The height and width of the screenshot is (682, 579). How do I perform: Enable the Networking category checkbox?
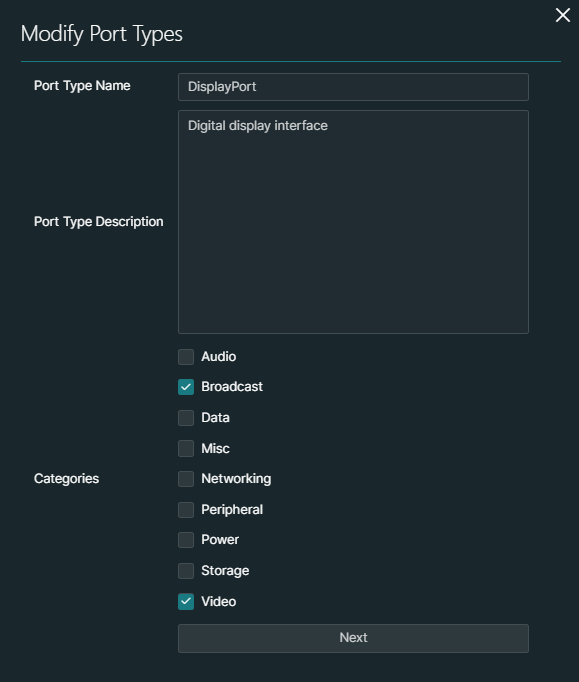tap(186, 479)
